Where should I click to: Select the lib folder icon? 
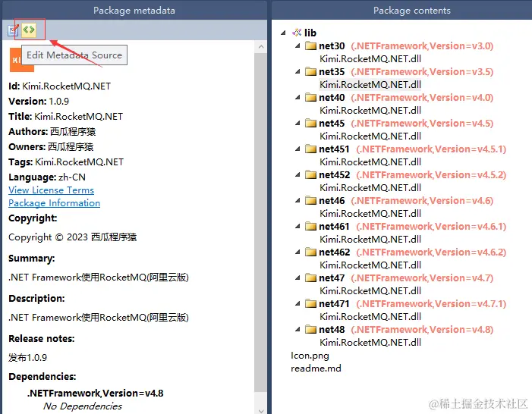[x=297, y=33]
